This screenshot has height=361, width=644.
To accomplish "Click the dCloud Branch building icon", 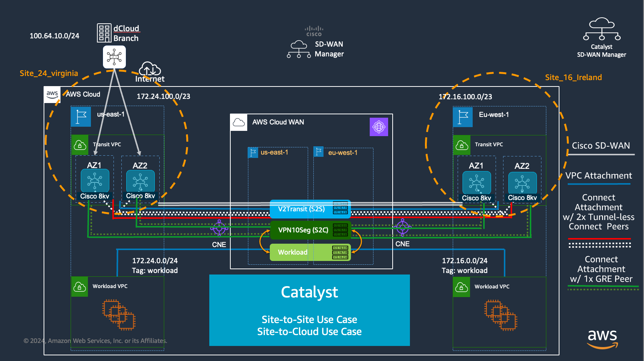I will 104,33.
